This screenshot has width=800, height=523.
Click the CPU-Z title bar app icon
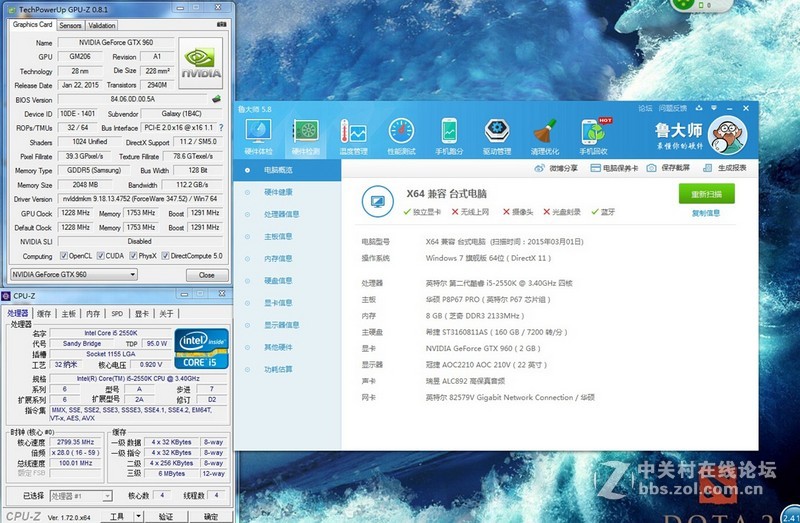click(x=6, y=296)
